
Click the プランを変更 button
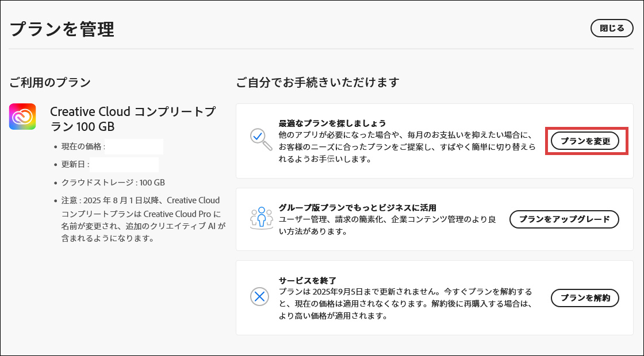point(585,141)
